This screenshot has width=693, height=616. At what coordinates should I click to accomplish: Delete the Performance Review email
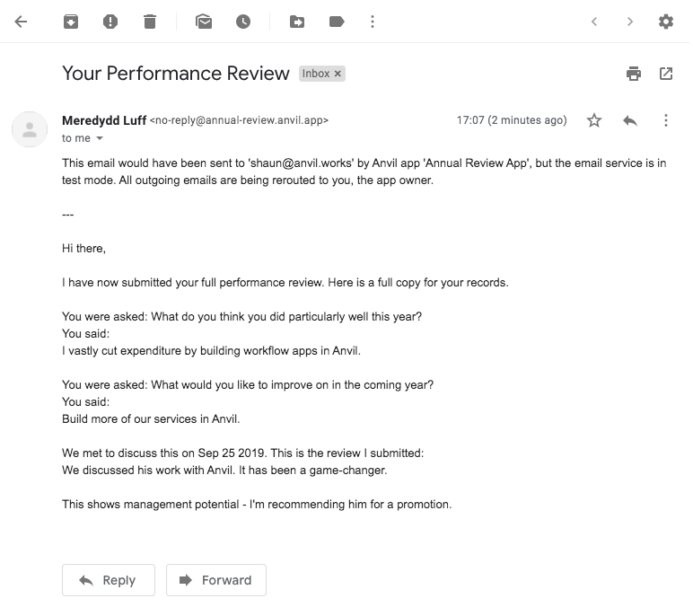[x=150, y=22]
